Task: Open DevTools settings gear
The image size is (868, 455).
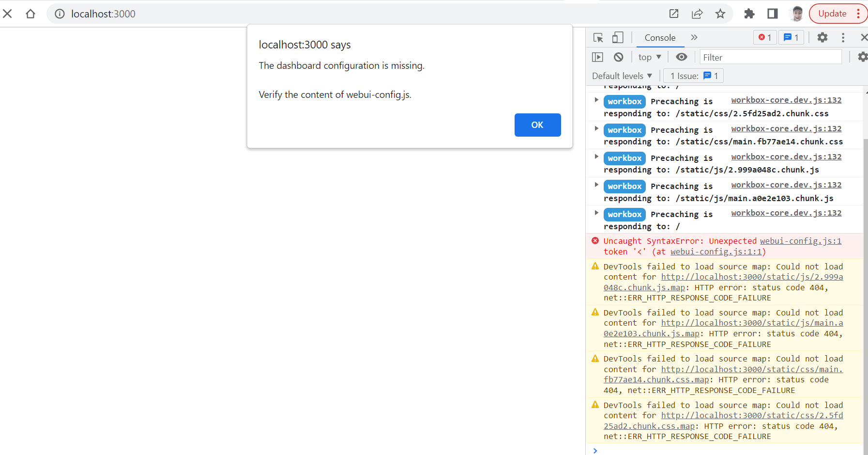Action: (x=822, y=37)
